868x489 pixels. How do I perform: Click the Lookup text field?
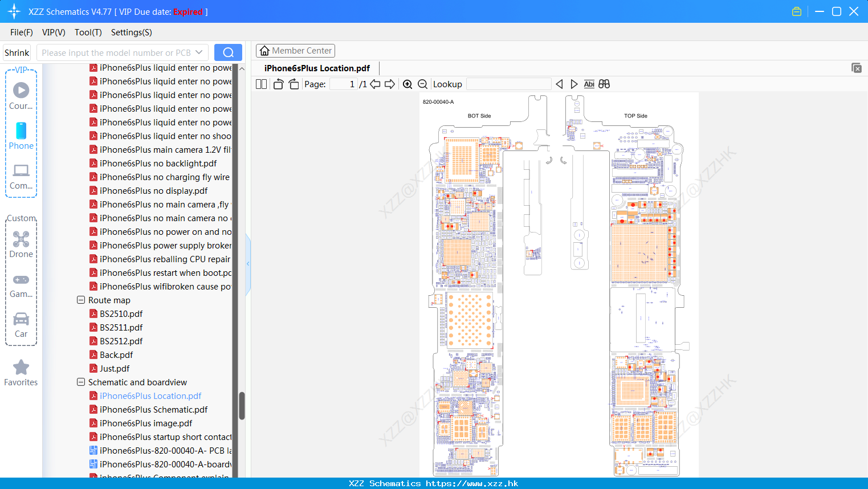pyautogui.click(x=508, y=84)
